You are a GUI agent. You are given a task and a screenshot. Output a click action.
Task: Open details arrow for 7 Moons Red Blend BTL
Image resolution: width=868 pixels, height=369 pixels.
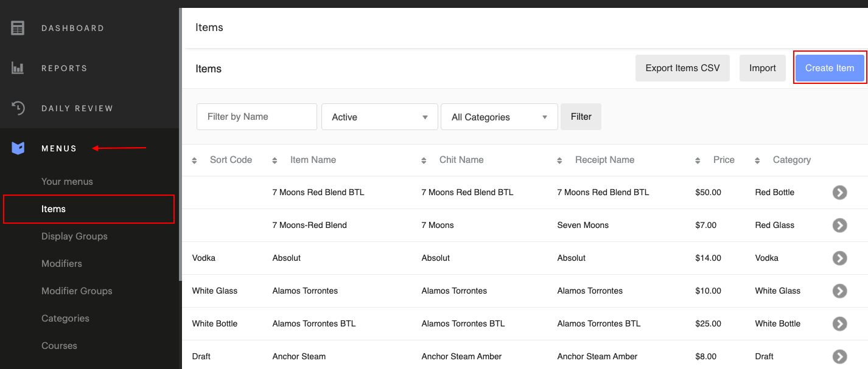click(839, 192)
